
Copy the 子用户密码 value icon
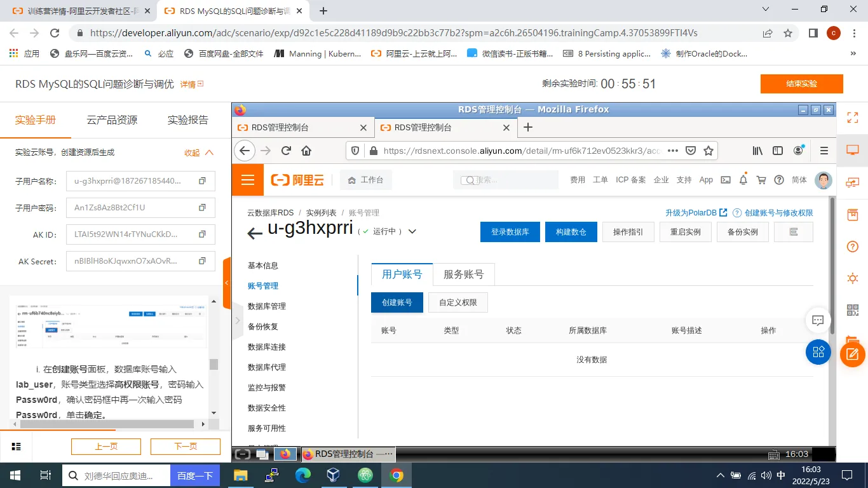[202, 208]
